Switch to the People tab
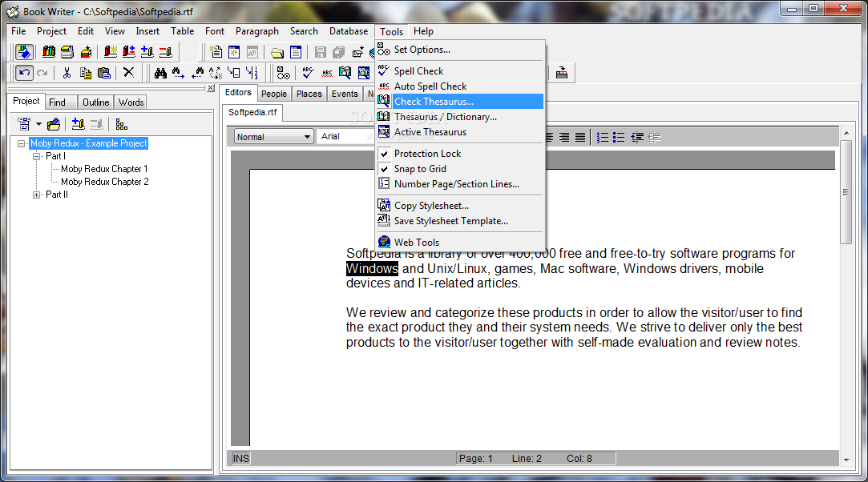This screenshot has width=868, height=482. click(x=274, y=94)
